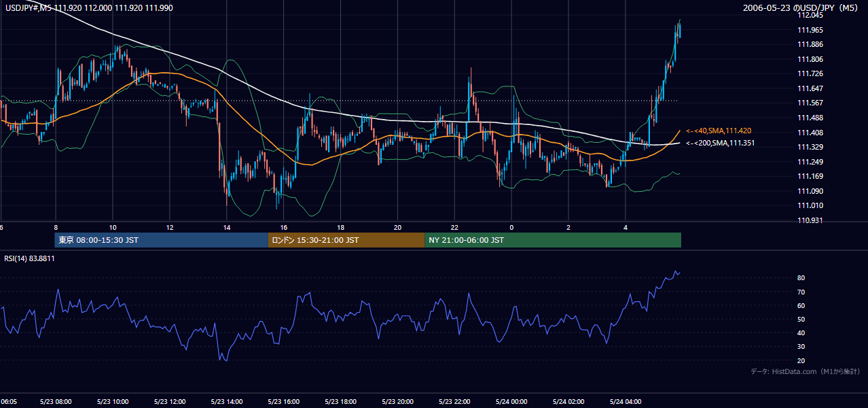The width and height of the screenshot is (868, 408).
Task: Click the 40 SMA 111.420 label
Action: click(719, 131)
